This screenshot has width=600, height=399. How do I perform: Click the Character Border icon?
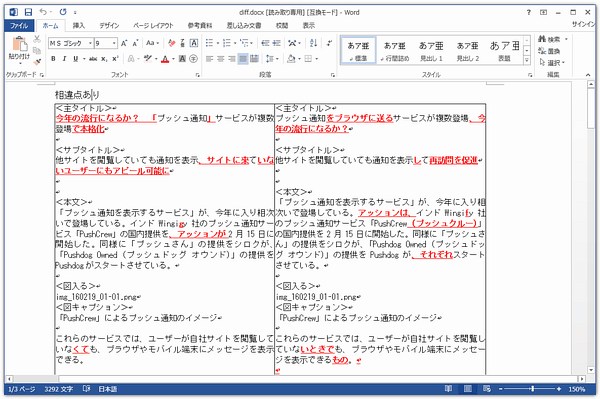click(194, 43)
